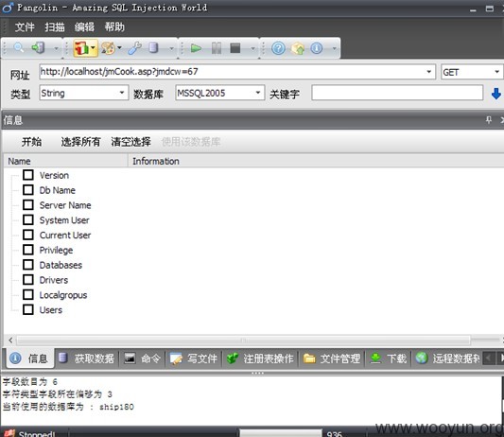The width and height of the screenshot is (504, 437).
Task: Start scan with green play button
Action: click(x=196, y=48)
